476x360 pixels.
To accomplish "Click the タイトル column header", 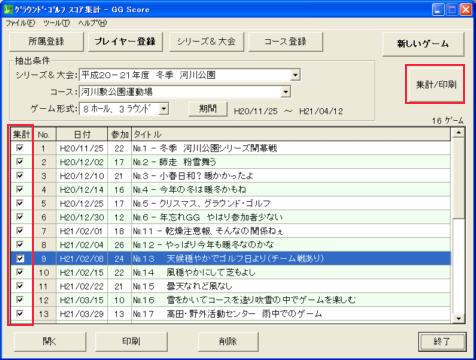I will (291, 134).
